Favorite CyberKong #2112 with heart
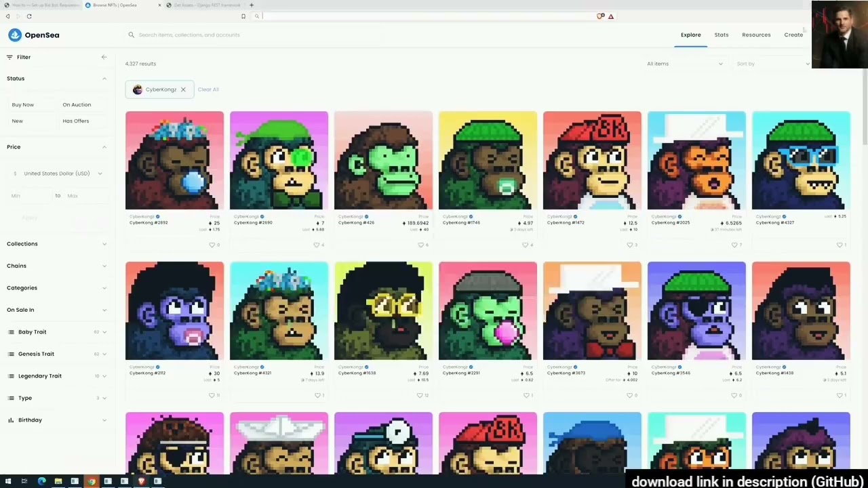This screenshot has width=868, height=488. click(x=212, y=395)
